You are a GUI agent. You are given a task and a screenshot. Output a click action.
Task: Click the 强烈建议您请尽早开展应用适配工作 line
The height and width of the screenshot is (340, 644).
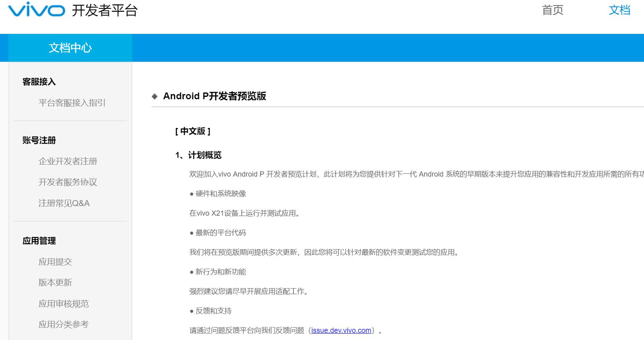coord(249,291)
